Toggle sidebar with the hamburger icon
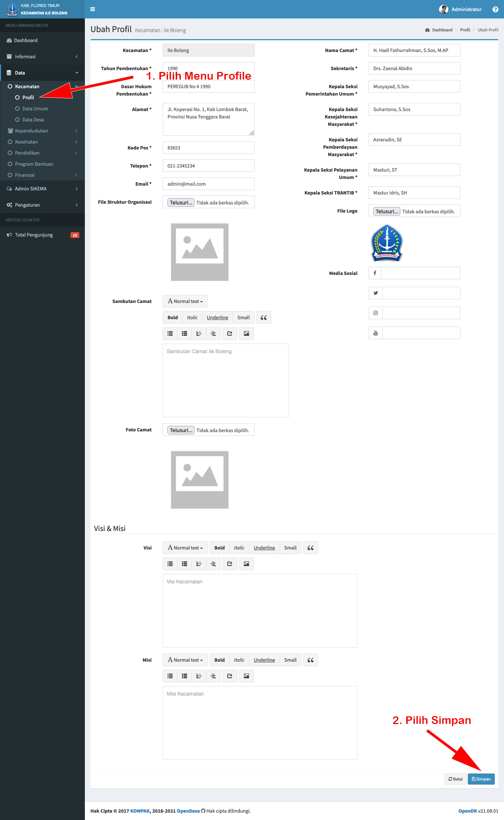 coord(93,9)
